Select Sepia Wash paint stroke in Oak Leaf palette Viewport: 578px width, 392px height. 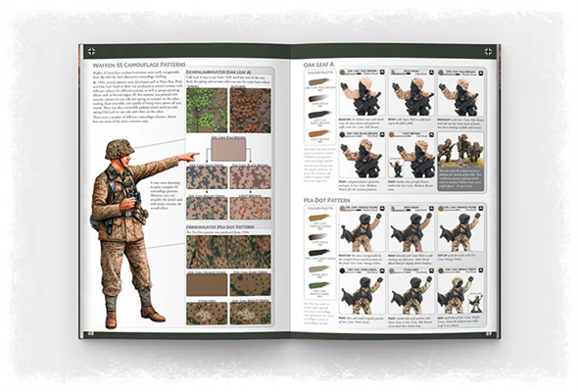pos(318,98)
